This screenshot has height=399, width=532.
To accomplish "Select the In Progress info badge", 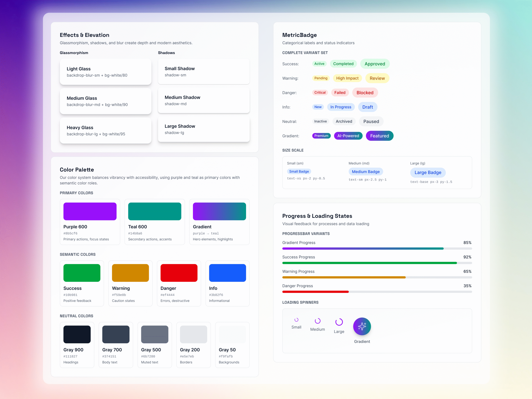I will 341,107.
